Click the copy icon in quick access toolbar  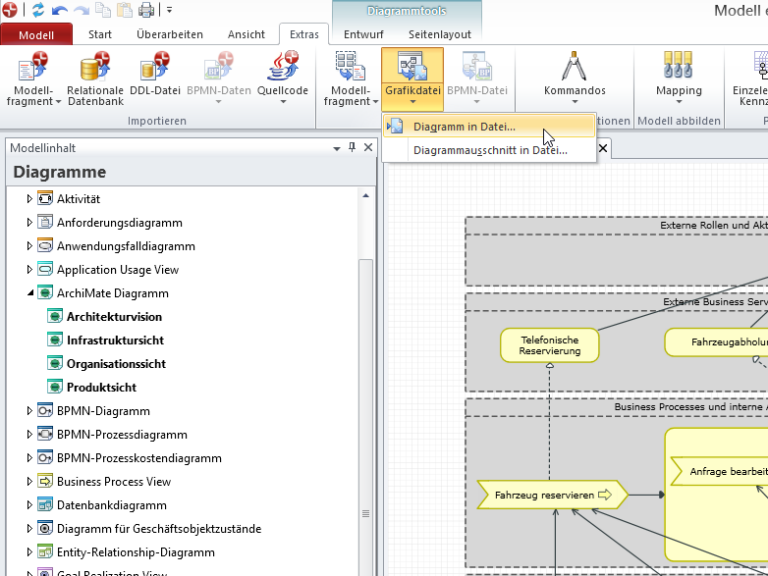pyautogui.click(x=103, y=10)
